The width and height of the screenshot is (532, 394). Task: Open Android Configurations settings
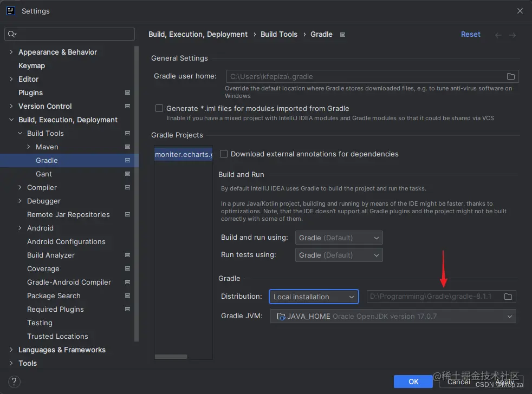[x=66, y=242]
